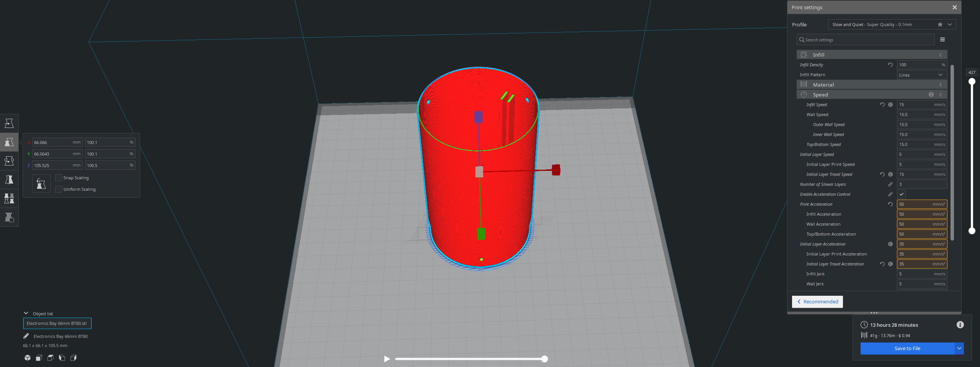Click the top handle of layer slider

[972, 82]
